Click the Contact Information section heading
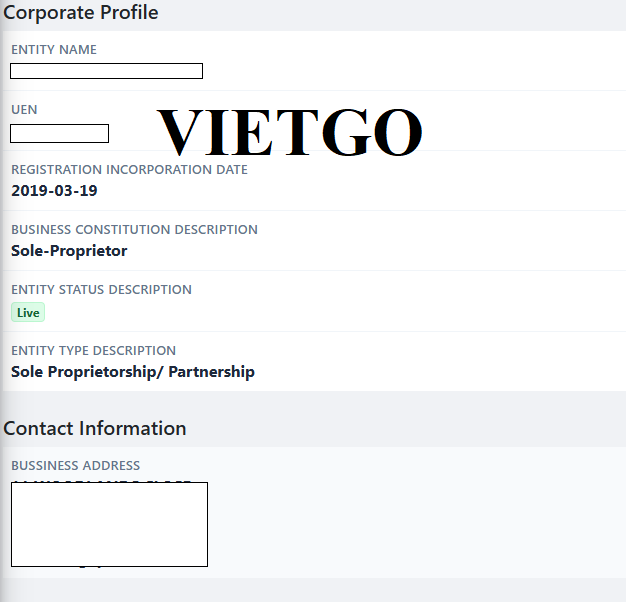This screenshot has width=626, height=602. (x=95, y=428)
